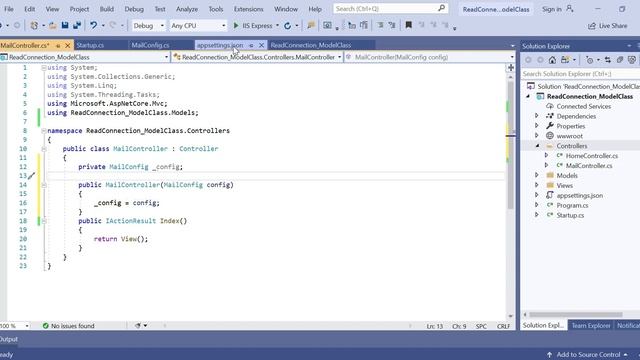Click the Solution Explorer horizontal scrollbar
The image size is (640, 360).
click(576, 315)
